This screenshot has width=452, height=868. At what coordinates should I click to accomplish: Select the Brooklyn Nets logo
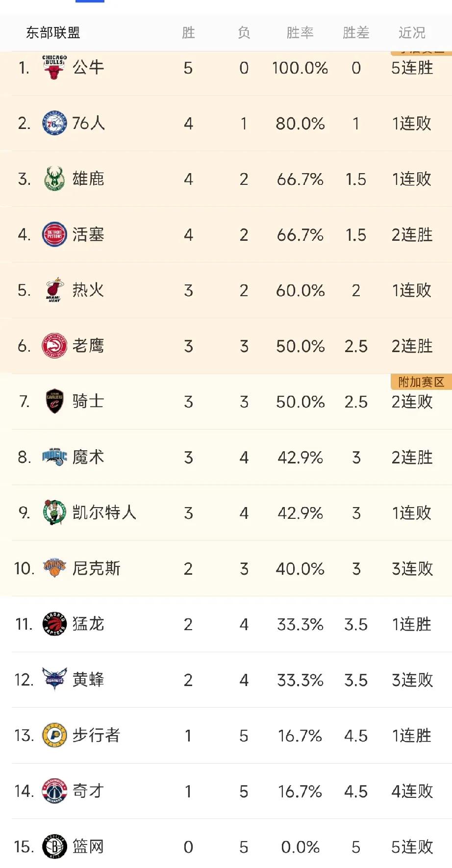pos(54,846)
